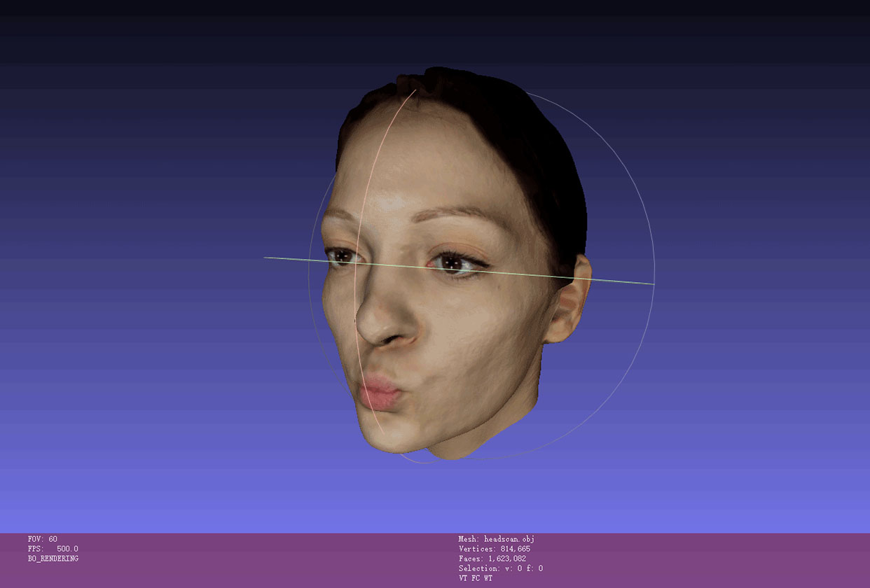Click the 'FOV: 60' readout

click(43, 539)
